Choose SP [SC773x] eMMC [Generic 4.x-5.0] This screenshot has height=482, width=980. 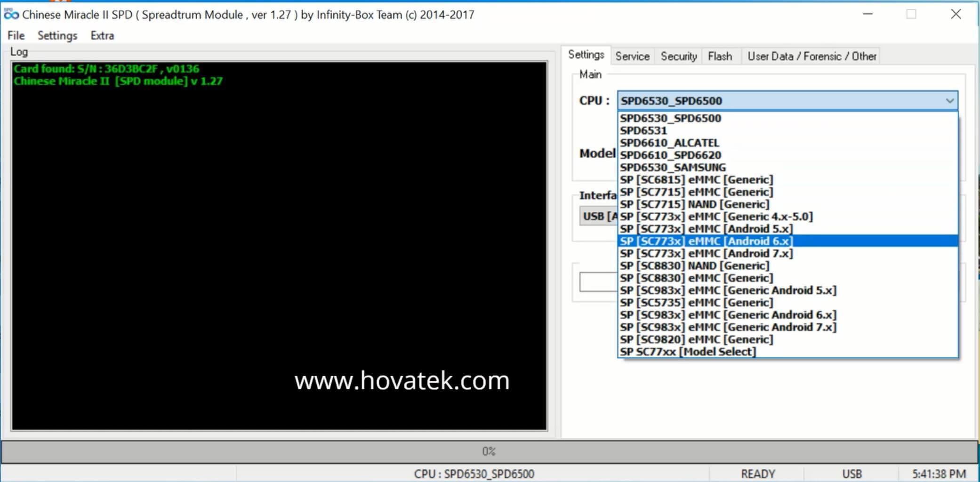[x=787, y=217]
